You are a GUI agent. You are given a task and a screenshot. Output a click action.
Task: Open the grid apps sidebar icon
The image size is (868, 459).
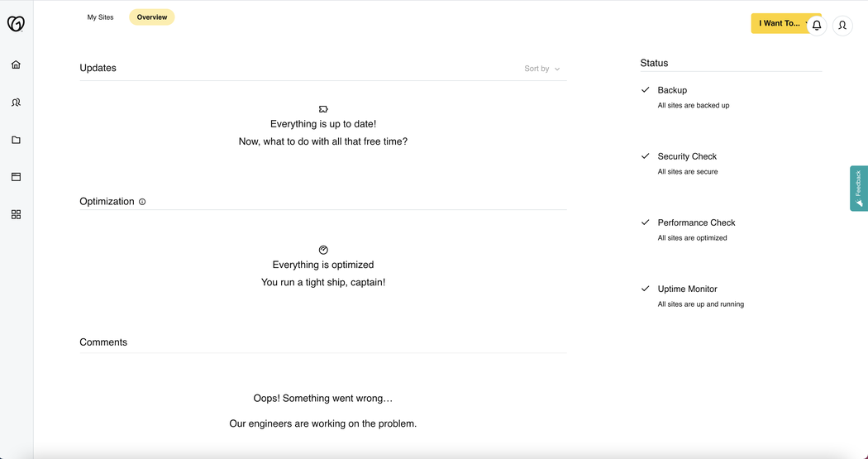16,214
